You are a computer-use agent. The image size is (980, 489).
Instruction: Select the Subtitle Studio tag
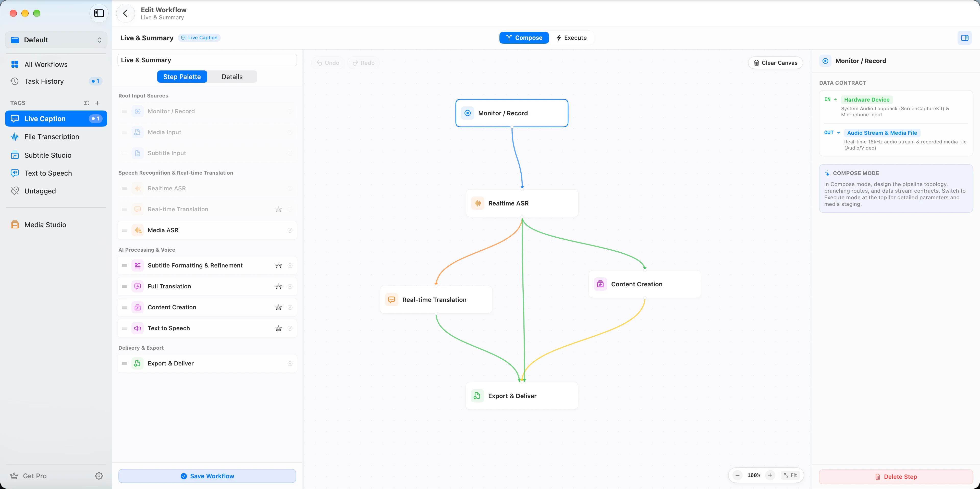pyautogui.click(x=56, y=155)
